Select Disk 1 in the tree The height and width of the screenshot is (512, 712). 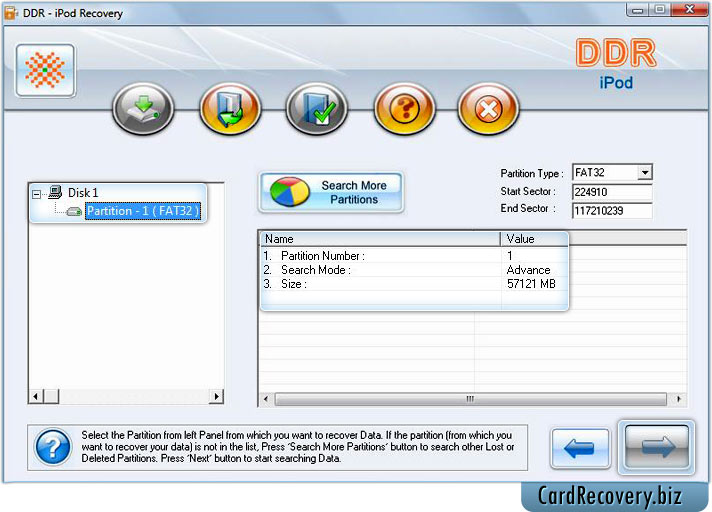coord(83,193)
